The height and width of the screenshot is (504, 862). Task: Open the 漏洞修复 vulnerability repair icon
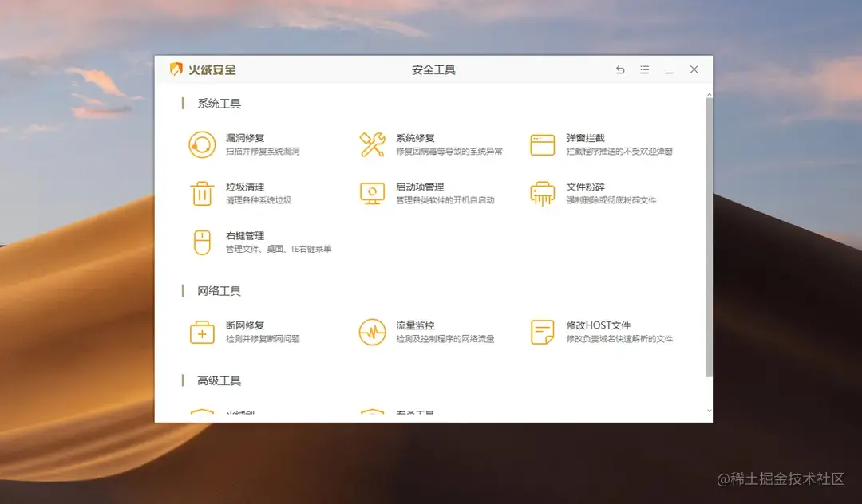(x=202, y=144)
